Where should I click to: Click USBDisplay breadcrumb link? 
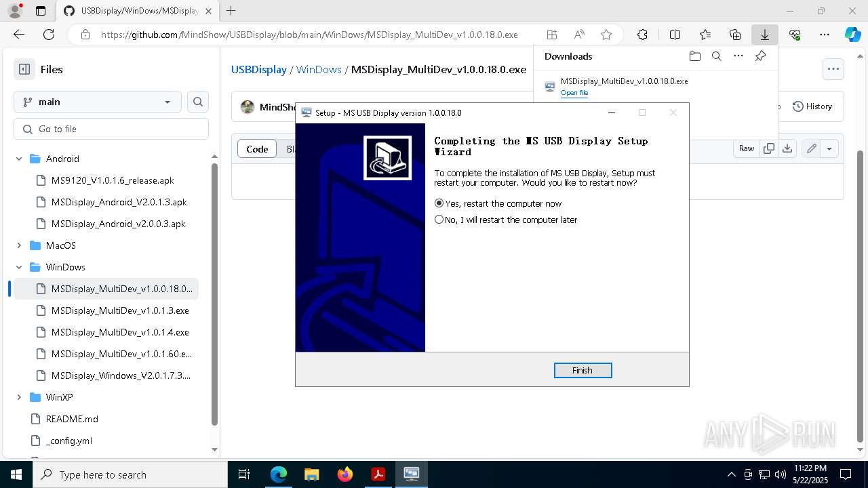[x=259, y=70]
